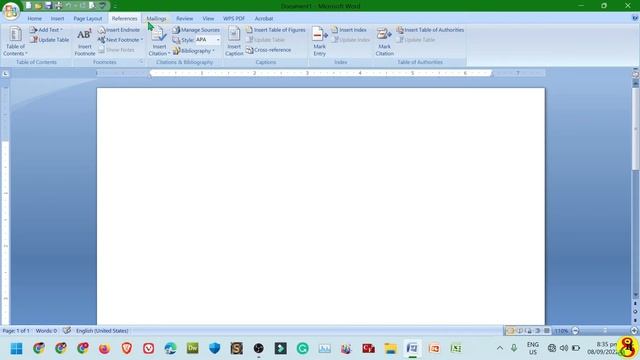This screenshot has width=640, height=360.
Task: Open the WPS PDF tab
Action: (234, 18)
